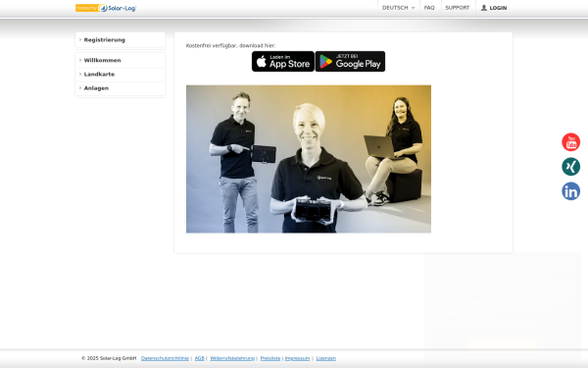
Task: Open the Google Play store badge
Action: 350,61
